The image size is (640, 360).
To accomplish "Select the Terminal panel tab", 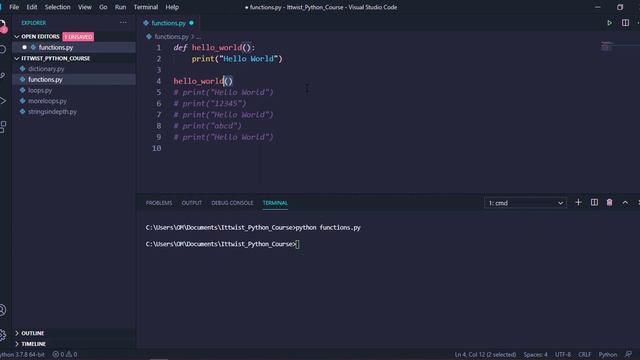I will [x=275, y=203].
